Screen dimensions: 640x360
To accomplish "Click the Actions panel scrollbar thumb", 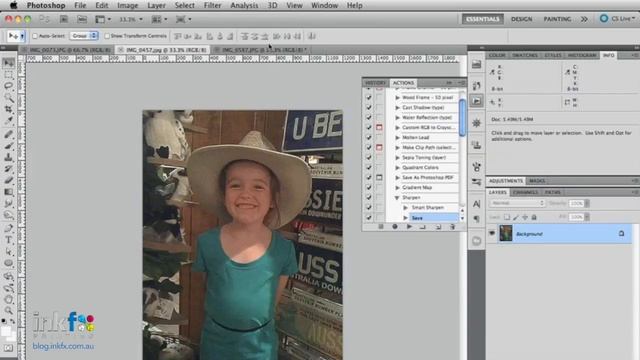I will pyautogui.click(x=462, y=117).
